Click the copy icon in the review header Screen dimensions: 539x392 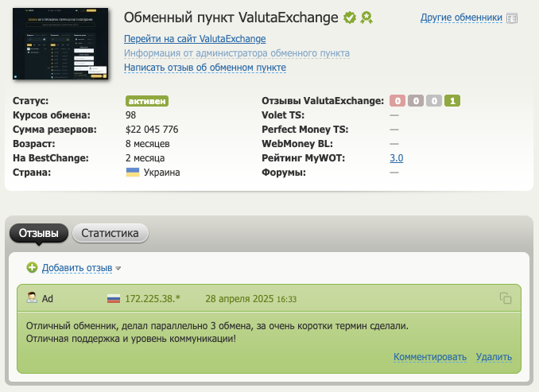pos(506,298)
